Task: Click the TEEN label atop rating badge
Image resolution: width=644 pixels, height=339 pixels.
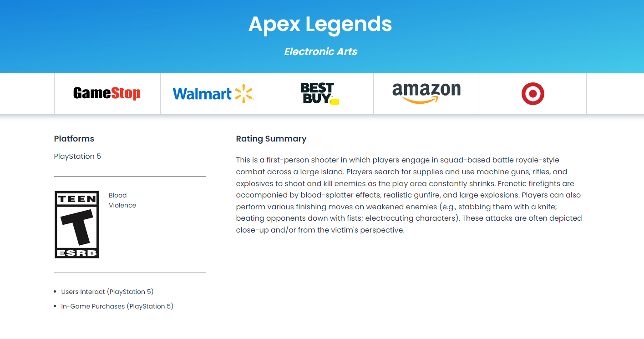Action: point(77,199)
